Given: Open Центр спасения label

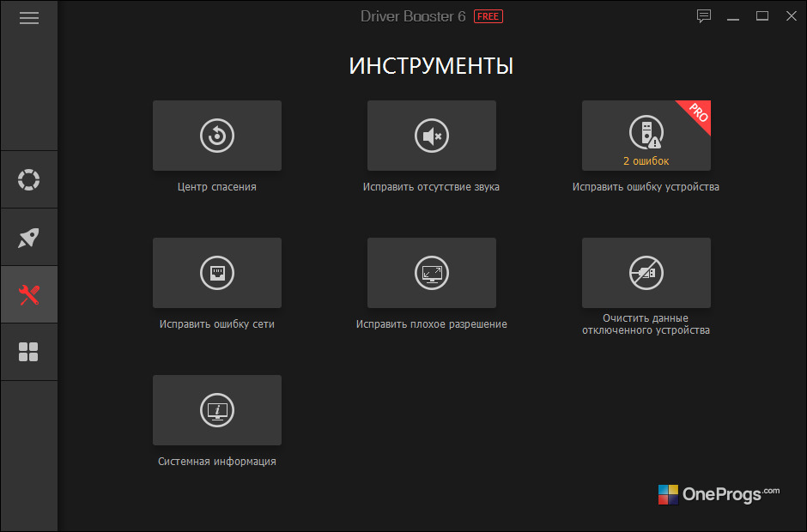Looking at the screenshot, I should pos(217,187).
